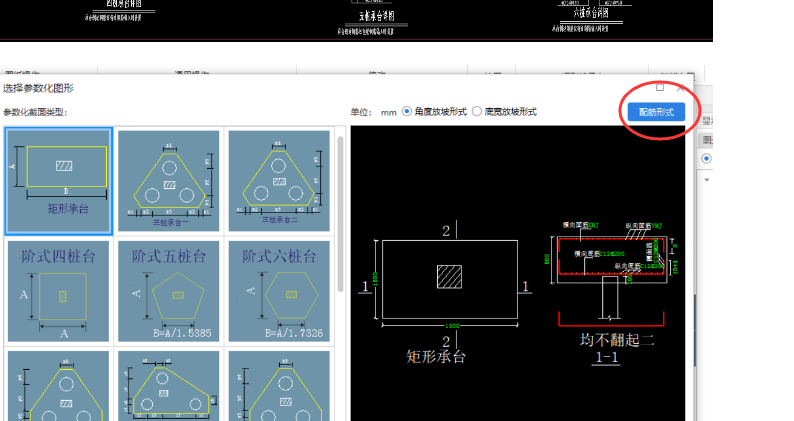Maximize the 选择参数化图形 dialog
794x421 pixels.
[x=660, y=88]
